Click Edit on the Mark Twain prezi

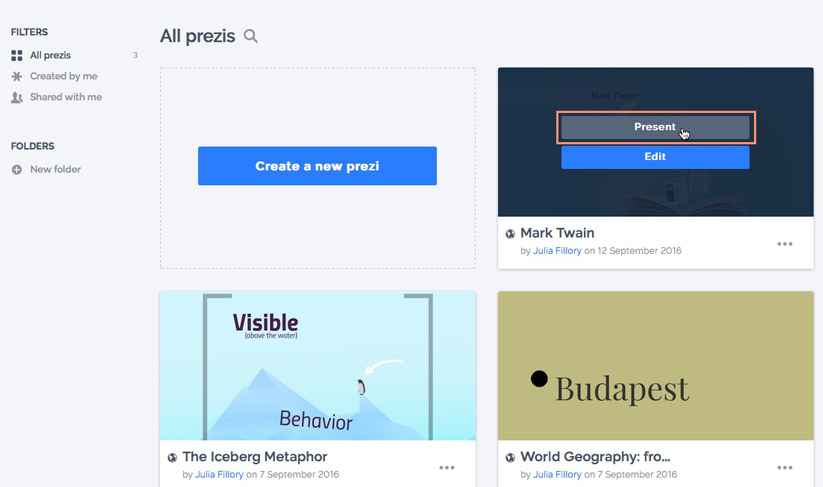(655, 157)
